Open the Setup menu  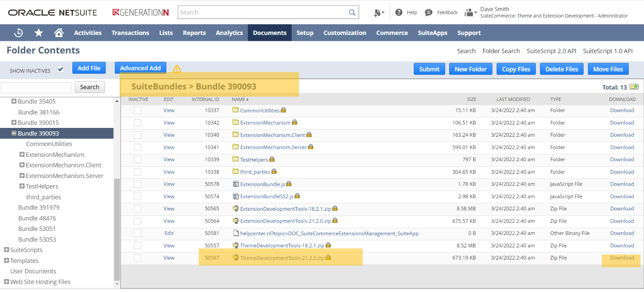tap(305, 32)
